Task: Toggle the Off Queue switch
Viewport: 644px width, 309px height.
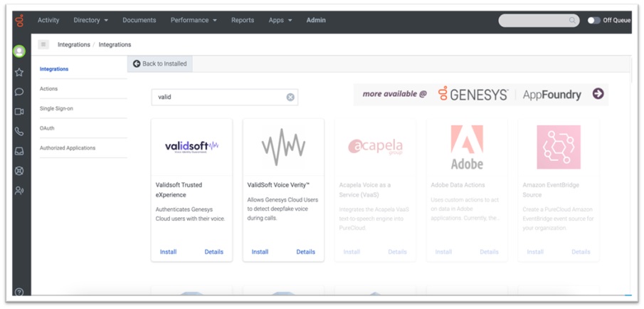Action: coord(593,21)
